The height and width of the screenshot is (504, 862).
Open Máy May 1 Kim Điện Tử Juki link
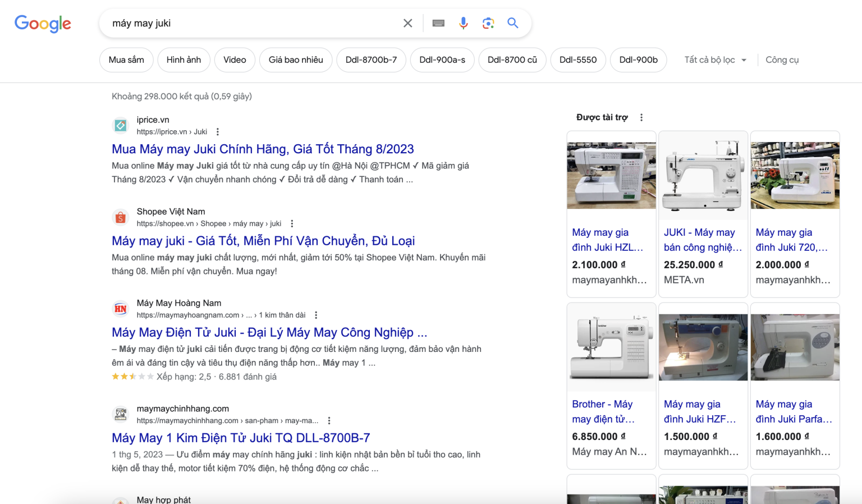[241, 438]
